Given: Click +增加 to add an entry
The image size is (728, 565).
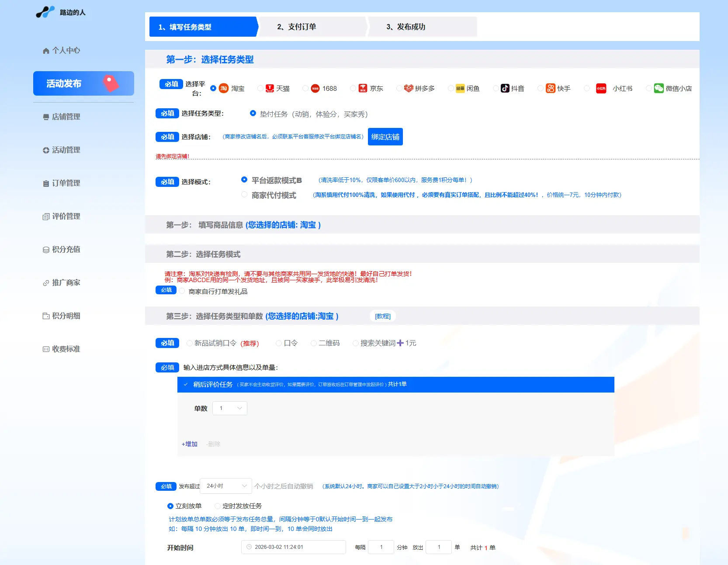Looking at the screenshot, I should click(x=190, y=444).
